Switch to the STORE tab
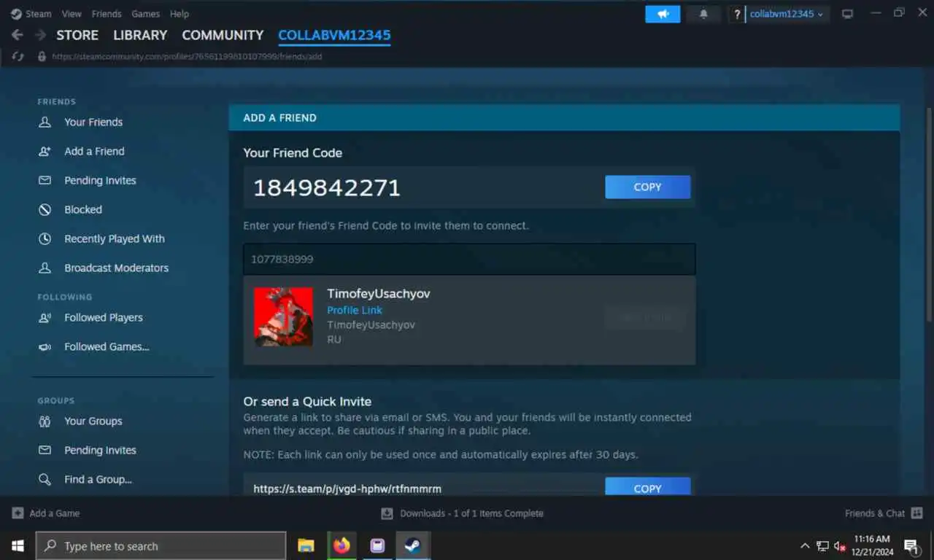The image size is (934, 560). (x=77, y=35)
